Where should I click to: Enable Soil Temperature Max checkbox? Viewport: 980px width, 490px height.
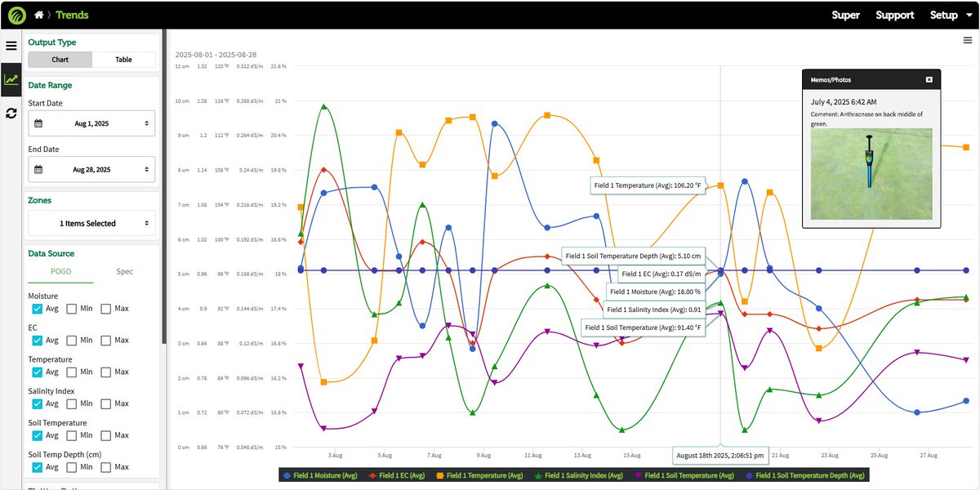coord(106,435)
